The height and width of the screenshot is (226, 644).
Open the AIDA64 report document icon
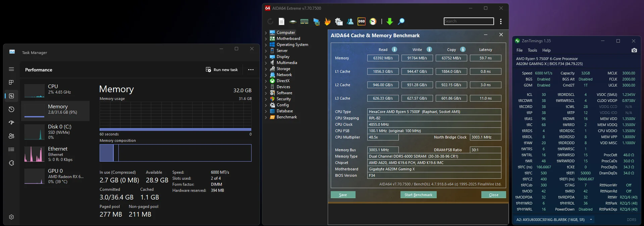point(281,22)
